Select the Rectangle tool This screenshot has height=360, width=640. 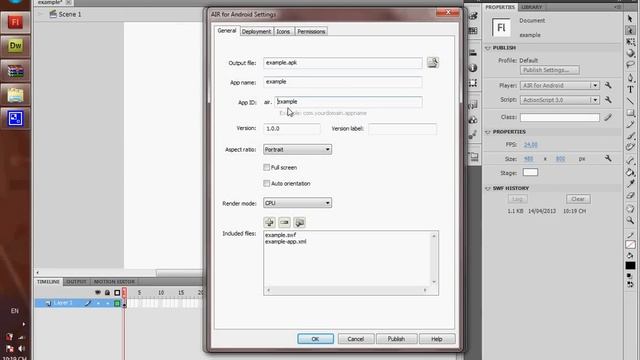point(630,113)
